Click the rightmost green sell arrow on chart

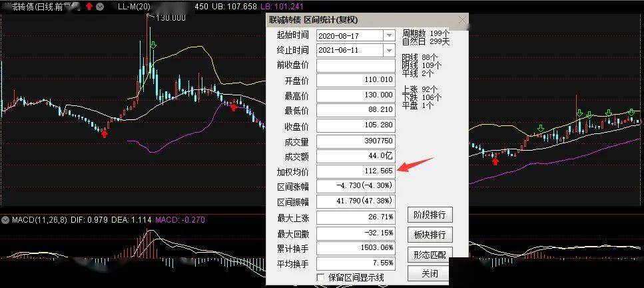(632, 113)
